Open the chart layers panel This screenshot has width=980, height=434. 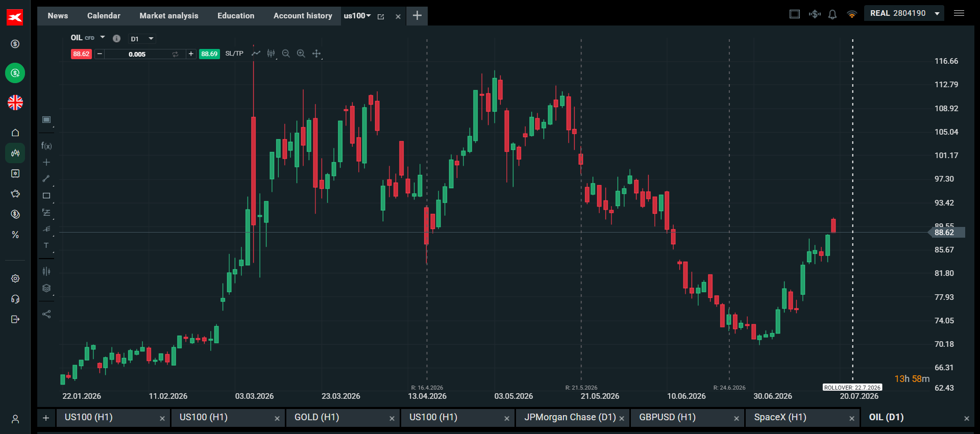[x=46, y=288]
